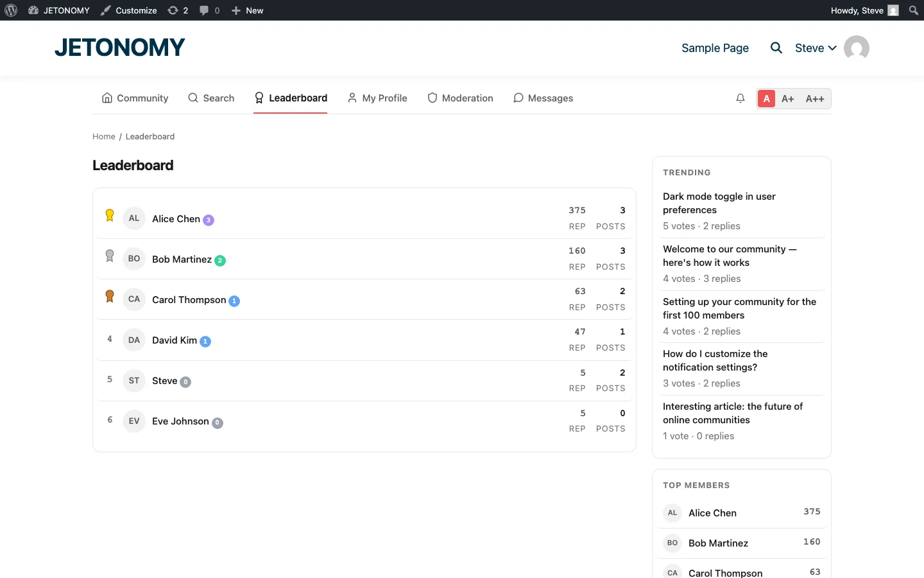Click the gold medal icon beside Alice Chen
This screenshot has width=924, height=578.
109,215
